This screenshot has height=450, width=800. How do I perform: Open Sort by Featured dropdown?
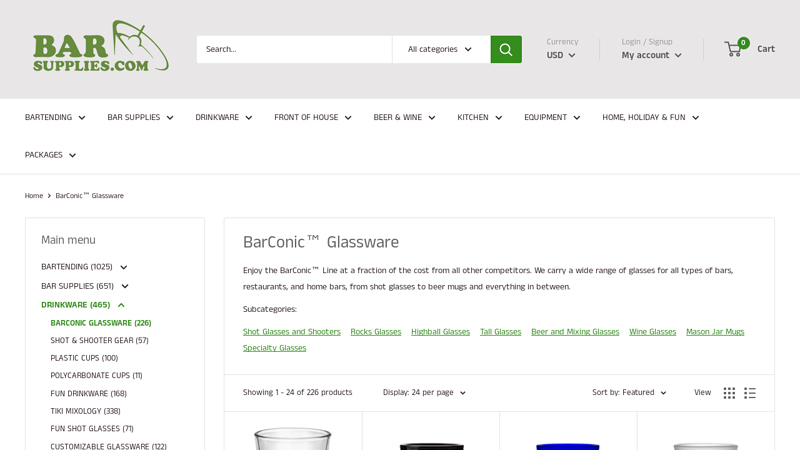(x=629, y=392)
